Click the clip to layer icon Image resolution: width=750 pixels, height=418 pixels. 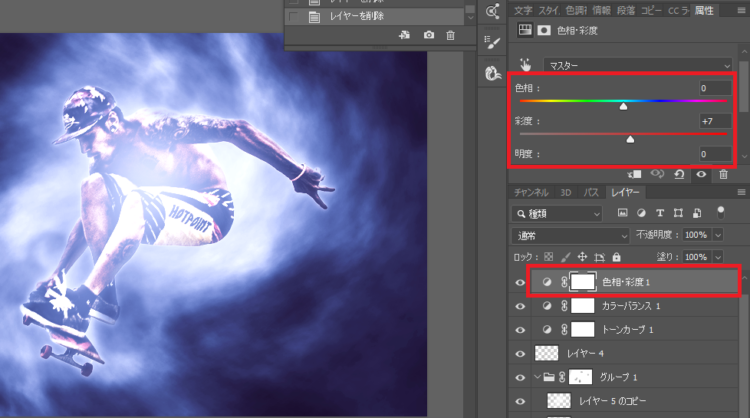click(634, 175)
